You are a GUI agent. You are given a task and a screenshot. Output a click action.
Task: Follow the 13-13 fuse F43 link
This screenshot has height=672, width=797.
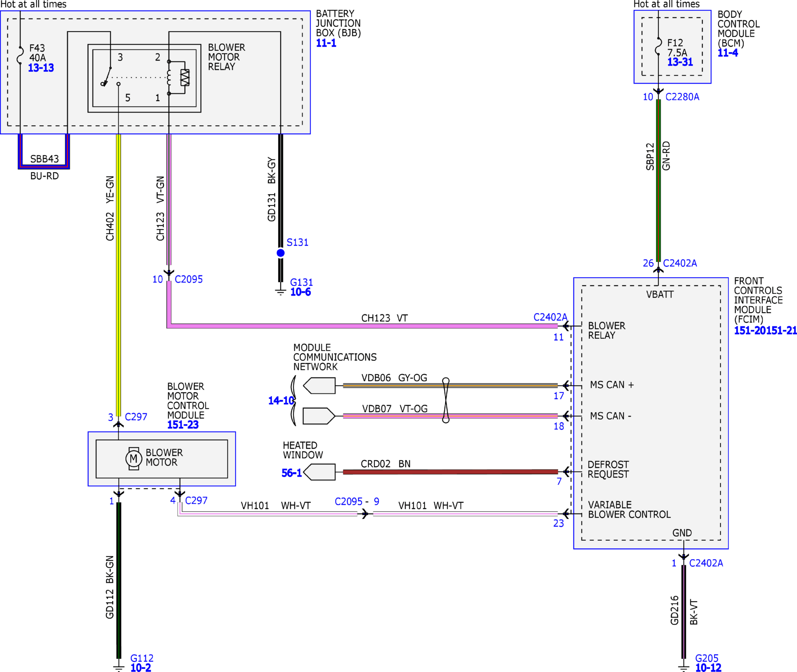point(41,68)
